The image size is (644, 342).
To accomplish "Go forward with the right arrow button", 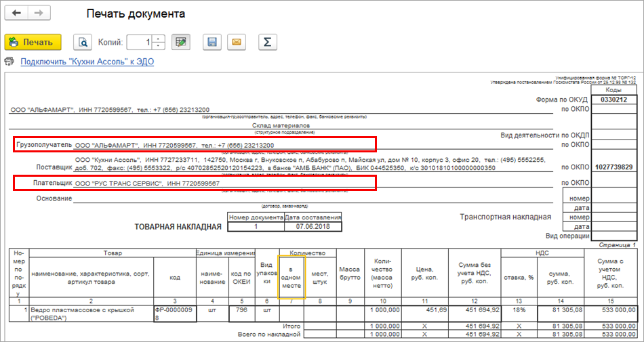I will [x=39, y=13].
